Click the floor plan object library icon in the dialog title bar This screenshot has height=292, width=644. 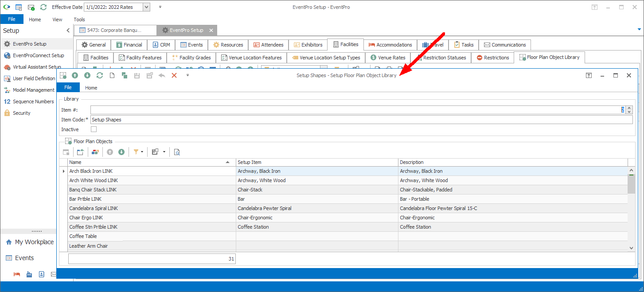click(63, 75)
